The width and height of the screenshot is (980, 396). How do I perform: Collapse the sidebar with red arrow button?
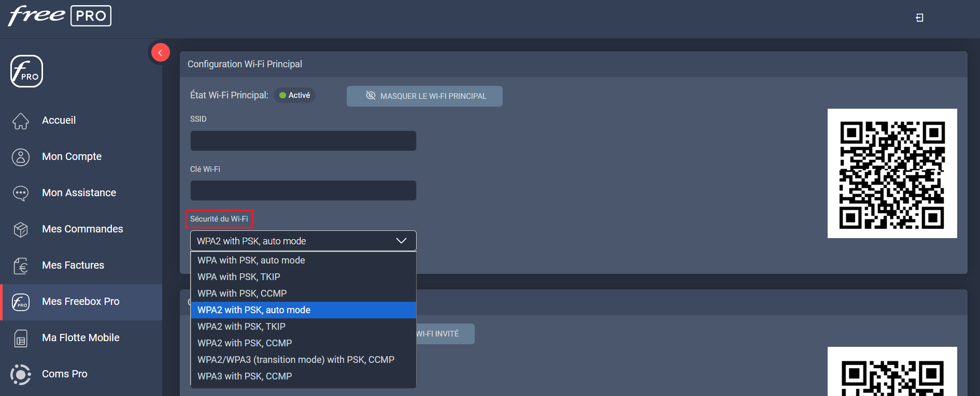click(x=160, y=52)
